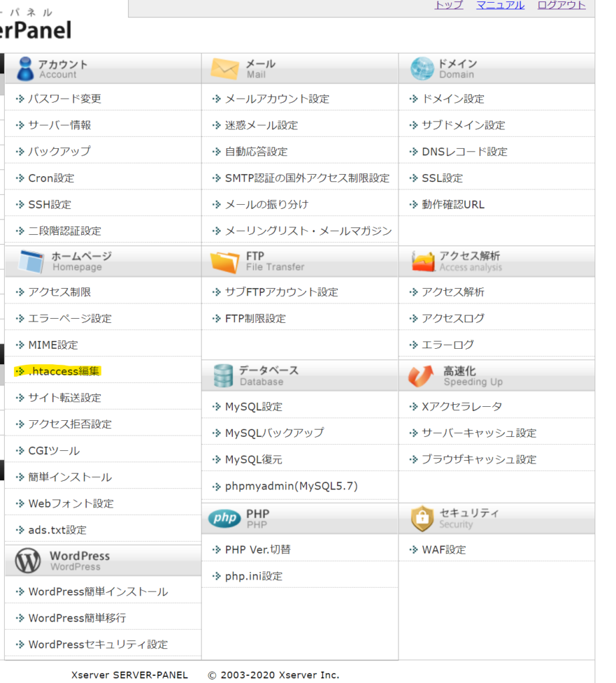Click the Homepage window icon
616x683 pixels.
tap(31, 261)
